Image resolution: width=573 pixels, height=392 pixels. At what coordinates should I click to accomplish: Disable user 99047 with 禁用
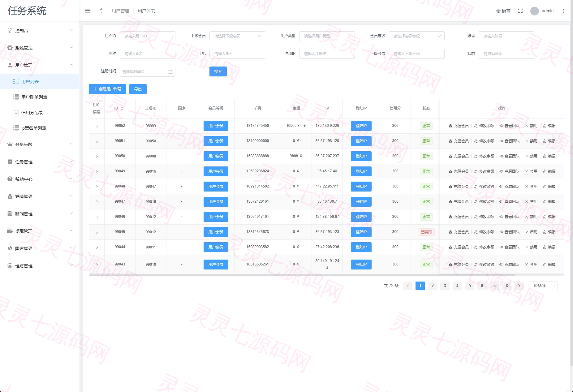[531, 202]
